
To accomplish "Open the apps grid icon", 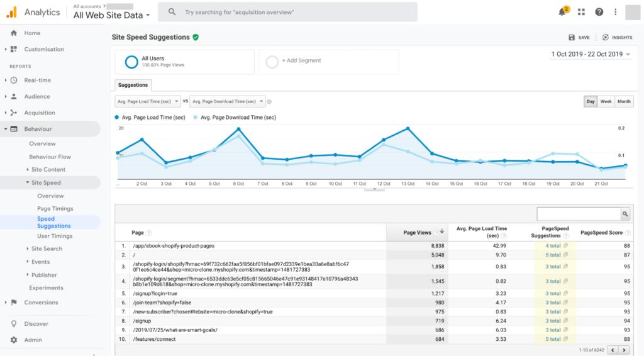I will point(581,12).
